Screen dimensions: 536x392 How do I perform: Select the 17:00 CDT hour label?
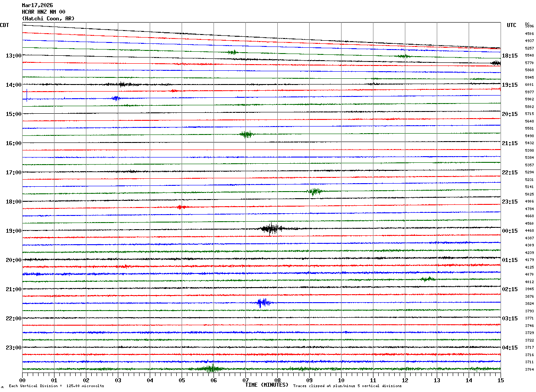tap(14, 173)
